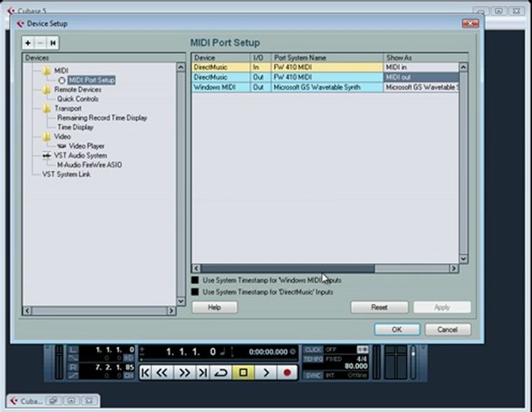Close the Device Setup dialog
The image size is (532, 412).
pyautogui.click(x=470, y=23)
